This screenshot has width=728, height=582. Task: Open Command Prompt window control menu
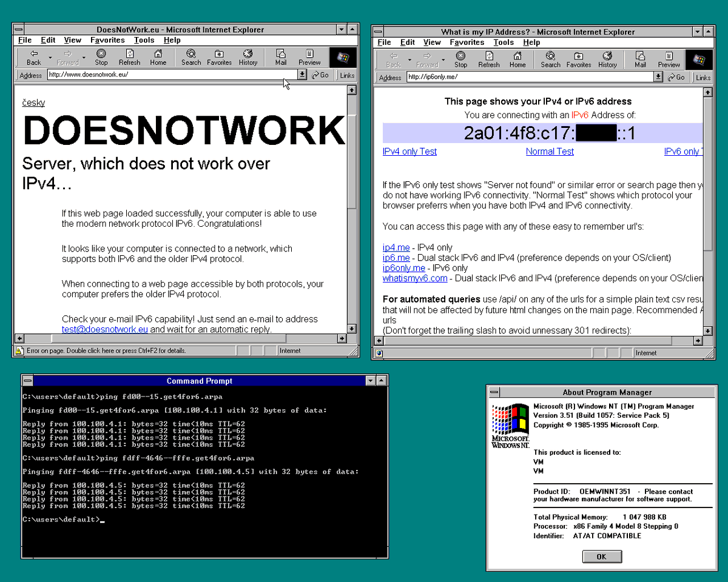tap(27, 381)
